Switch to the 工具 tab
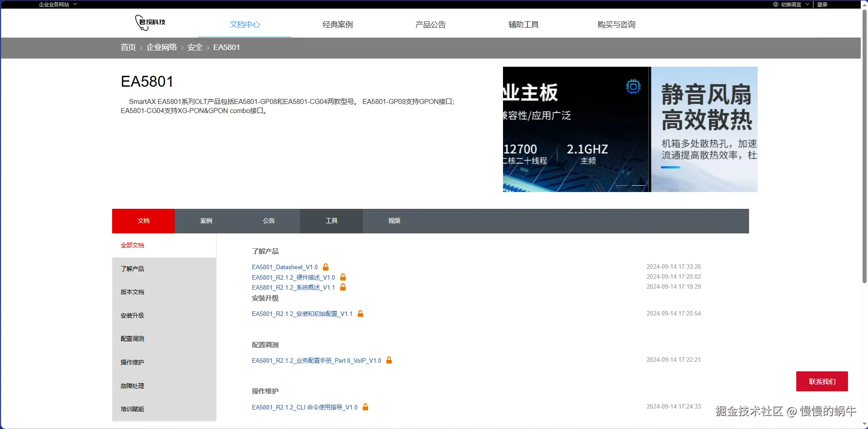Image resolution: width=868 pixels, height=429 pixels. point(331,221)
